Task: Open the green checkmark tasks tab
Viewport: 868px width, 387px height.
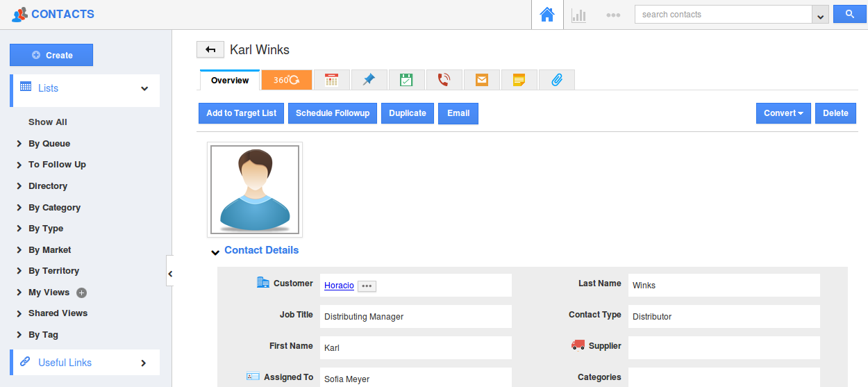Action: (406, 80)
